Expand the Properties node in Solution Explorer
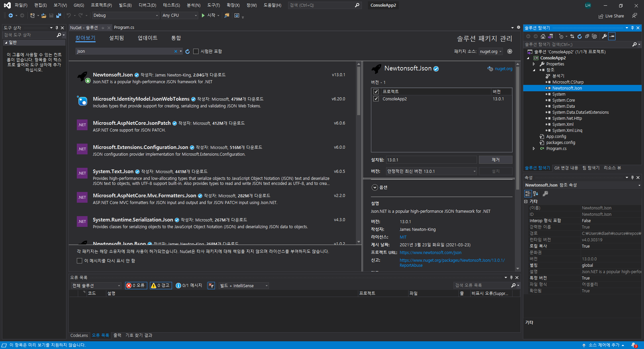The height and width of the screenshot is (349, 644). [x=534, y=64]
